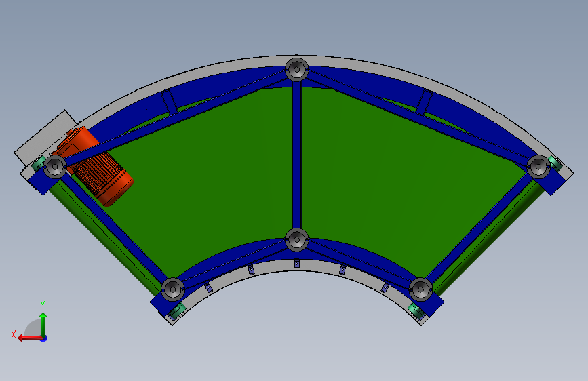Select the vertical blue center strut
This screenshot has width=588, height=381.
[296, 156]
